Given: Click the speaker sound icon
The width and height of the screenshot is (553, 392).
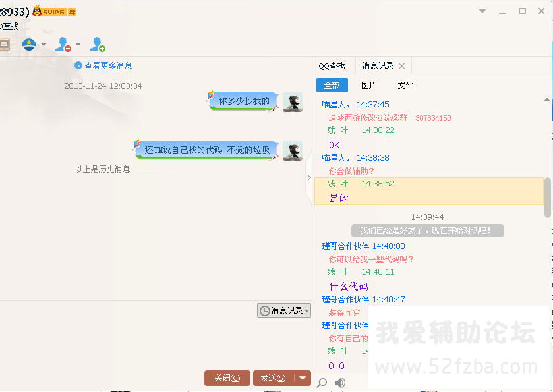Looking at the screenshot, I should click(340, 383).
